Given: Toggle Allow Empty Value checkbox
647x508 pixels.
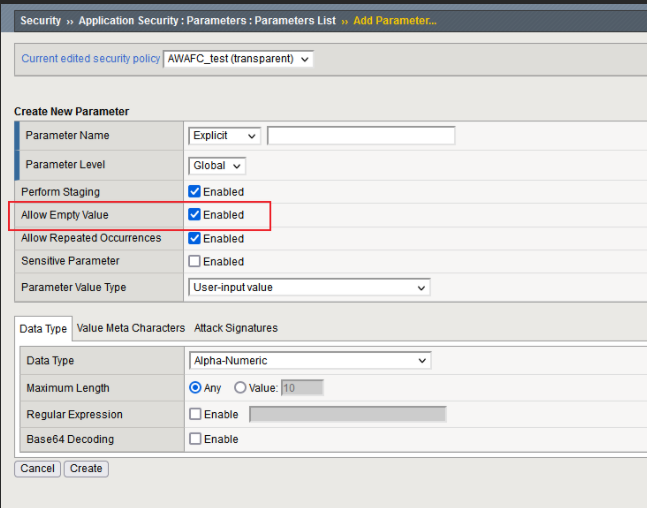Looking at the screenshot, I should 195,215.
